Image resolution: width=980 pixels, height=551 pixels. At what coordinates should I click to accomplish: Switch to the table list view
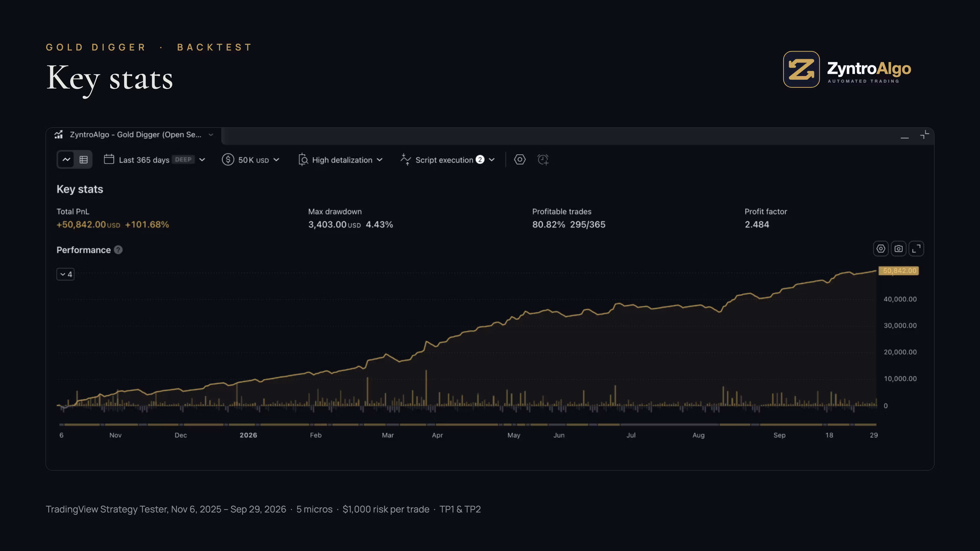click(84, 160)
